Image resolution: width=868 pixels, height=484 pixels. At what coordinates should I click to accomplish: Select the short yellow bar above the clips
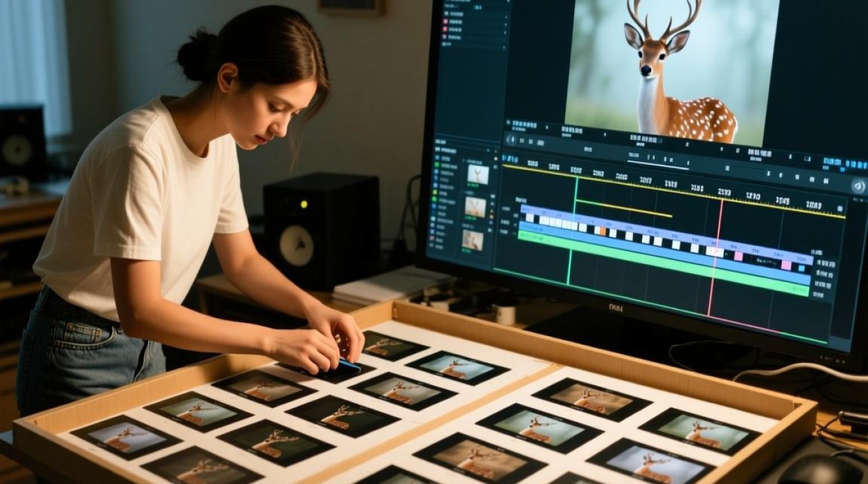point(623,208)
